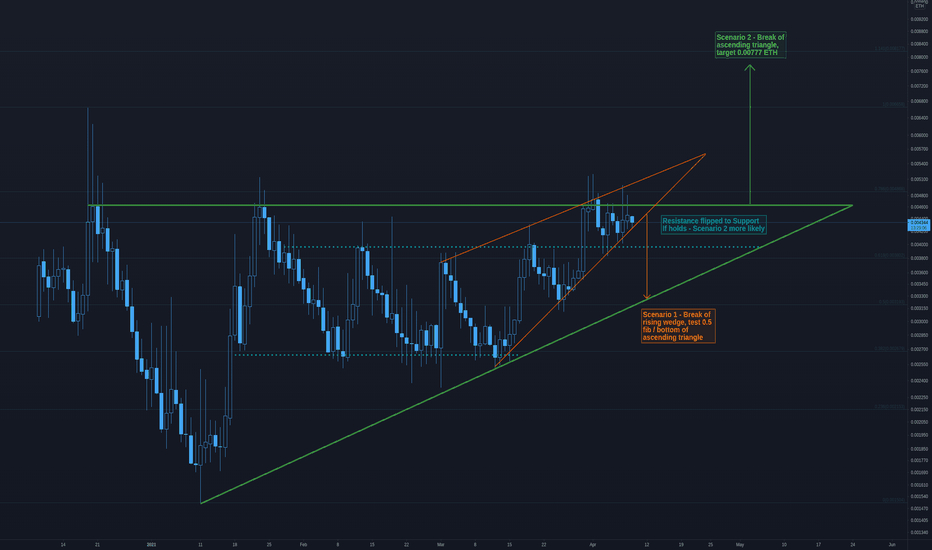
Task: Click the Feb label on time axis
Action: pos(303,545)
